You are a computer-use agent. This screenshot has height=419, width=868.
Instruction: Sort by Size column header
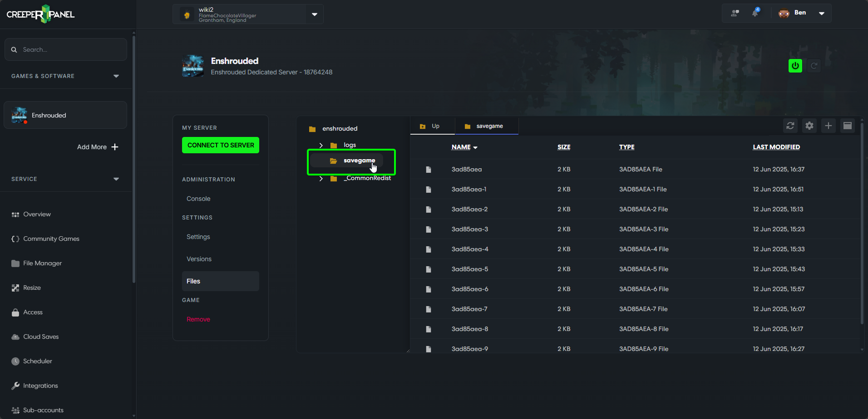(x=564, y=147)
